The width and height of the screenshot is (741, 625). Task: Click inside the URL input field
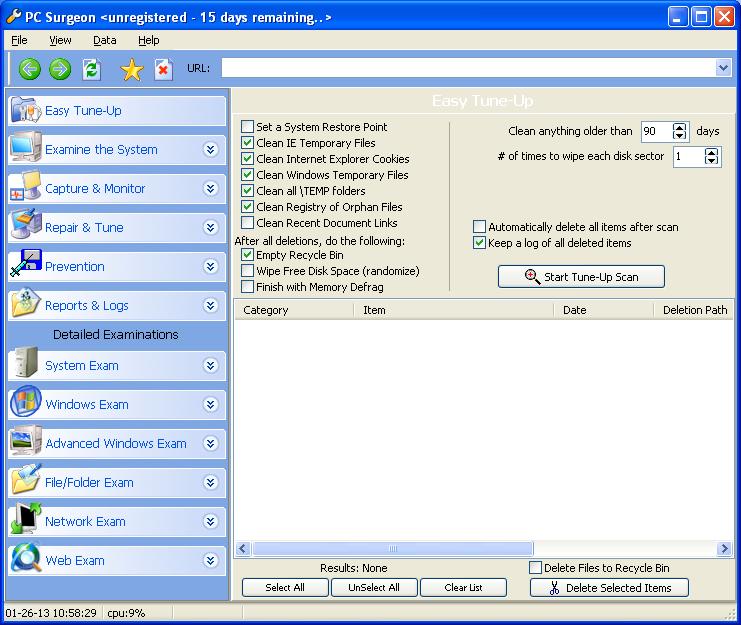tap(468, 68)
